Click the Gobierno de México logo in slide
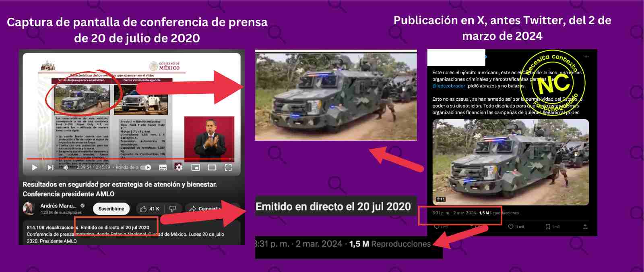This screenshot has height=272, width=644. click(x=164, y=66)
